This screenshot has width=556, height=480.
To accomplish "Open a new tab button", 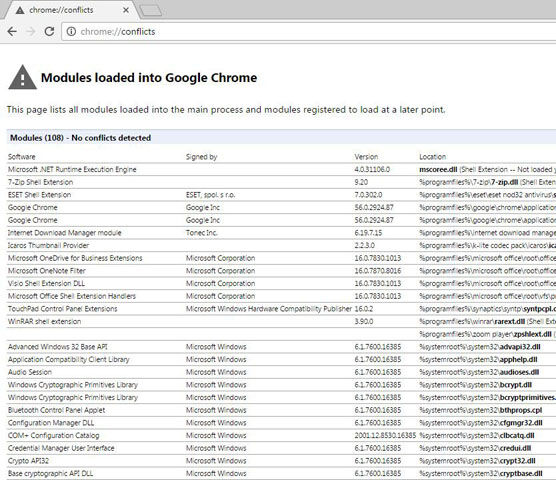I will point(151,11).
